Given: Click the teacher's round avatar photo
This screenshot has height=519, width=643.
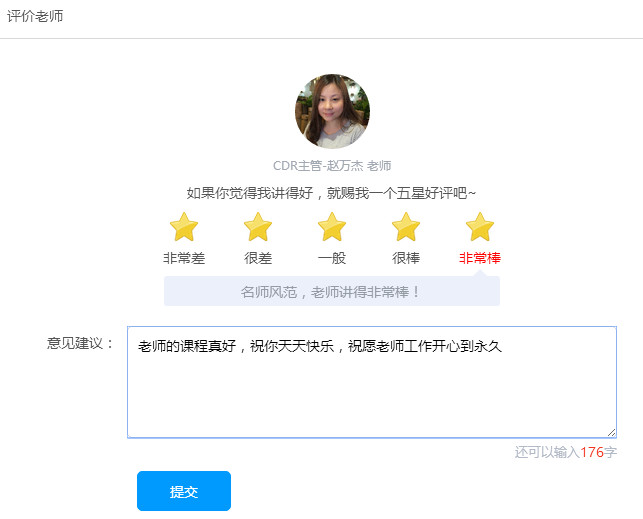Looking at the screenshot, I should 332,111.
